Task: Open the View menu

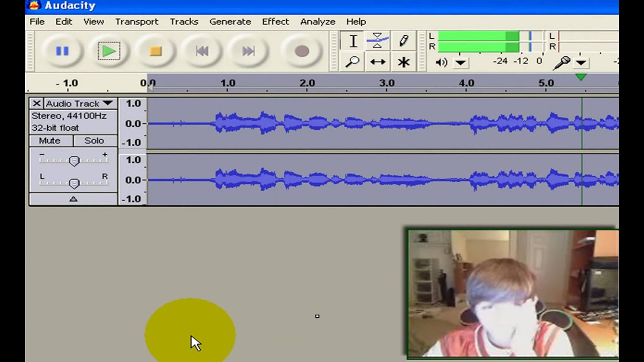Action: click(94, 22)
